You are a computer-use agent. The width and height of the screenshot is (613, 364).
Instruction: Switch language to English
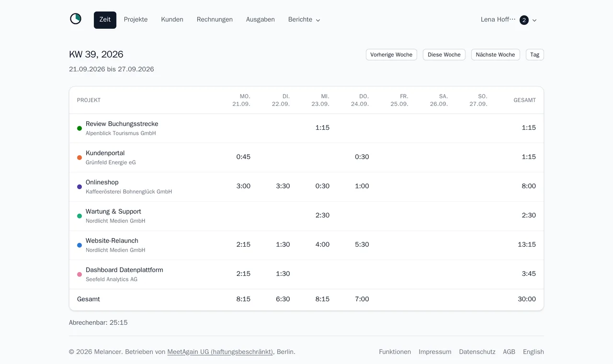(x=534, y=352)
